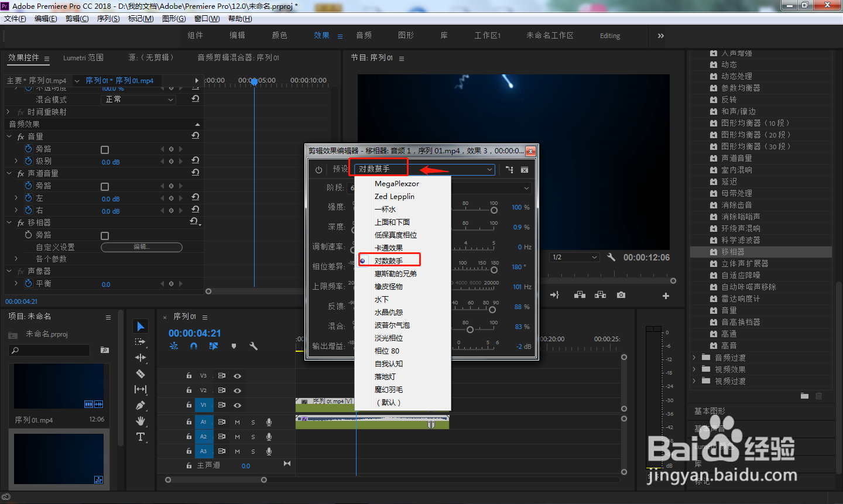Toggle 旁路 checkbox under 声道音量

pyautogui.click(x=105, y=186)
